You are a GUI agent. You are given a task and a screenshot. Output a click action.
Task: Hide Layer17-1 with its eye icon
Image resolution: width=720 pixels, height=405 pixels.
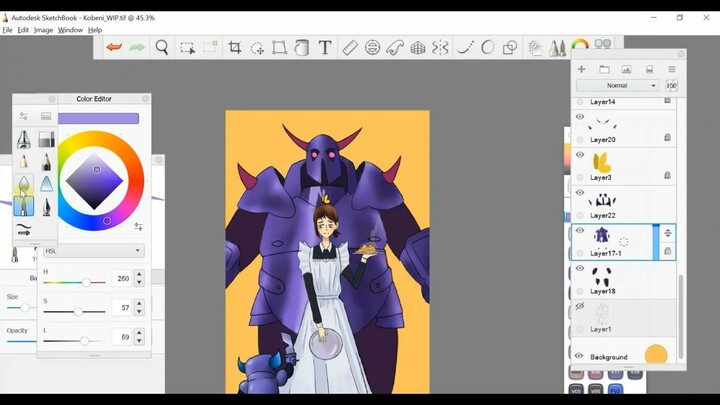click(579, 230)
